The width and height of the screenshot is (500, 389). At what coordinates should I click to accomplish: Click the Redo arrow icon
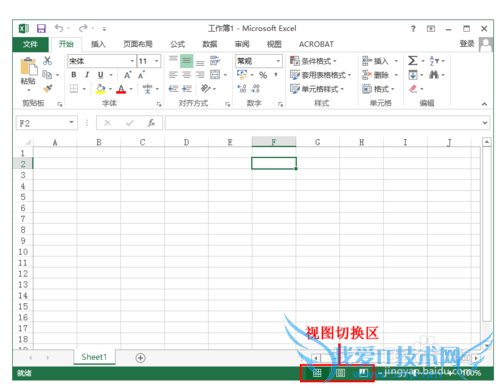tap(83, 28)
